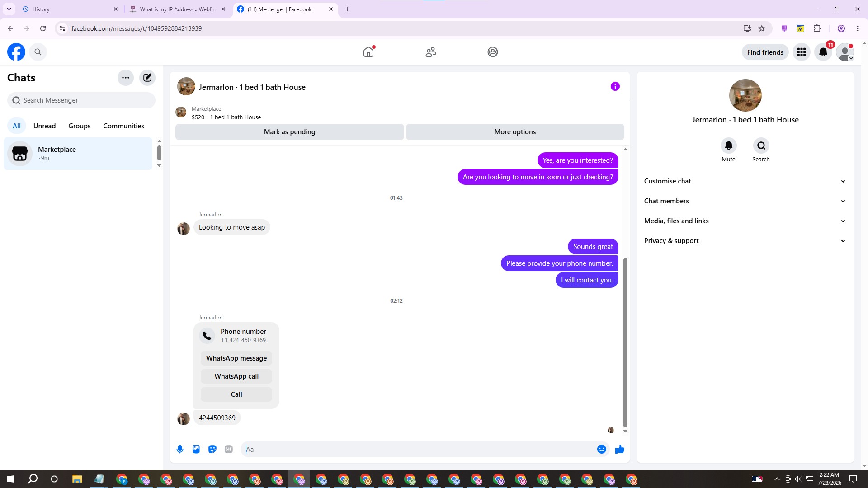Click More options button
The height and width of the screenshot is (488, 868).
tap(515, 132)
